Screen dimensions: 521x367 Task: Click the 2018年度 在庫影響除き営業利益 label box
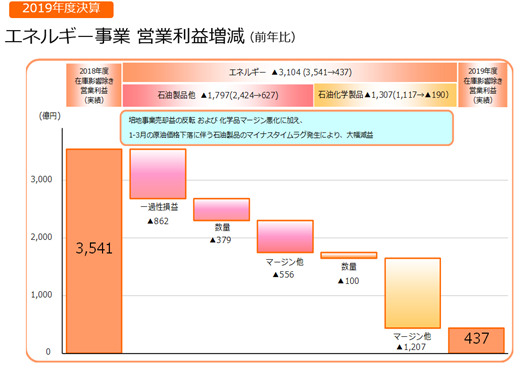click(x=94, y=85)
